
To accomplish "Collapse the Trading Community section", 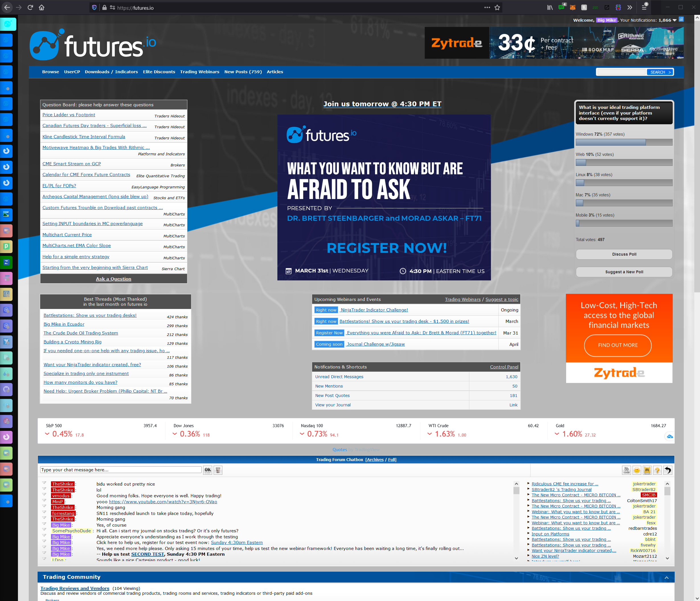I will tap(667, 578).
